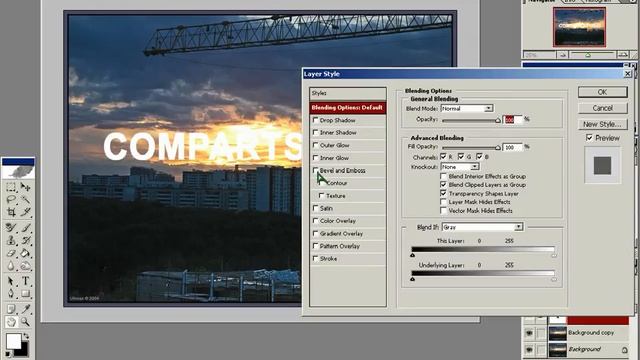The image size is (640, 360).
Task: Hide the Background layer eye icon
Action: coord(529,350)
